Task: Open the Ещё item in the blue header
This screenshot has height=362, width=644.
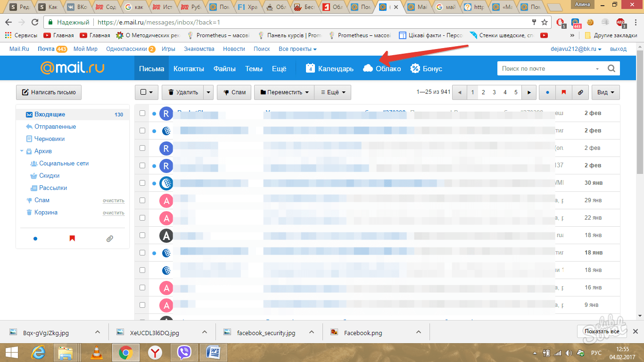Action: (279, 69)
